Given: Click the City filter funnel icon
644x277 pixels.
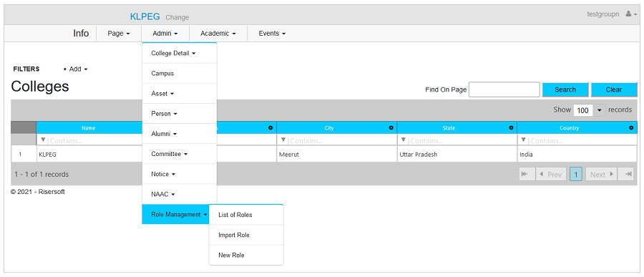Looking at the screenshot, I should (x=283, y=140).
